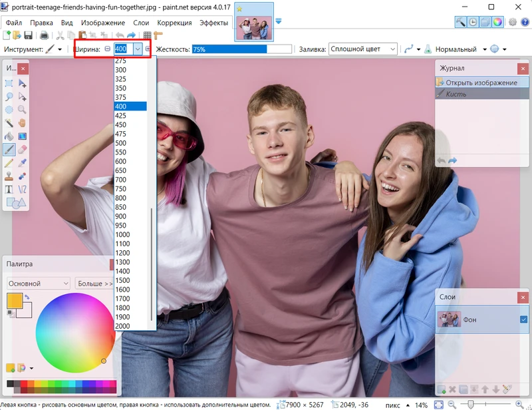The image size is (532, 410).
Task: Open units пикс dropdown arrow
Action: click(x=408, y=405)
